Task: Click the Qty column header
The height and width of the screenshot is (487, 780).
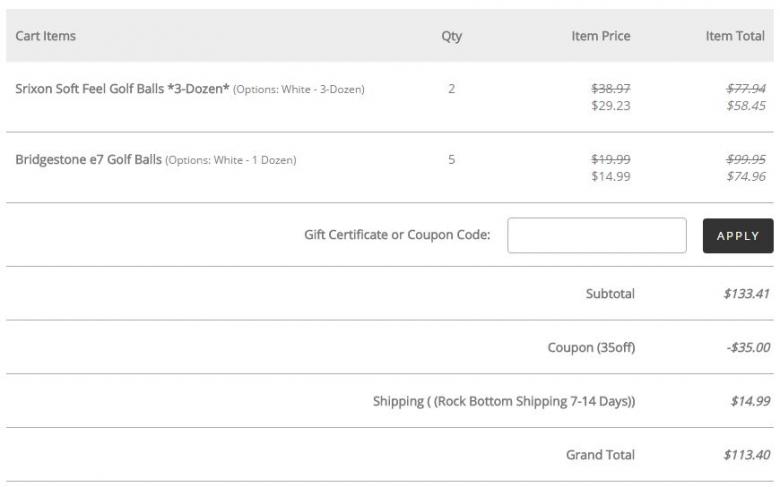Action: 451,36
